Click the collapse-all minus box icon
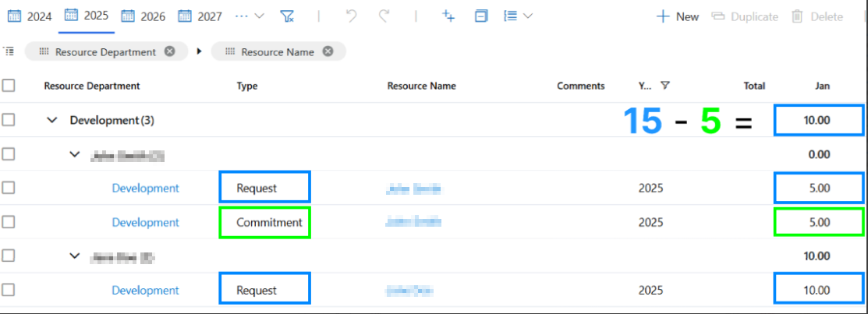This screenshot has width=868, height=314. point(481,16)
